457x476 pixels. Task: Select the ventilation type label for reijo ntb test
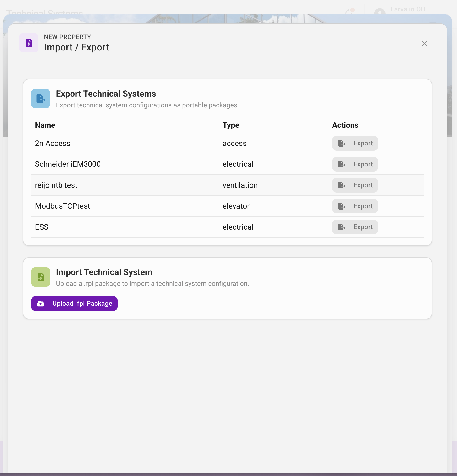[240, 185]
